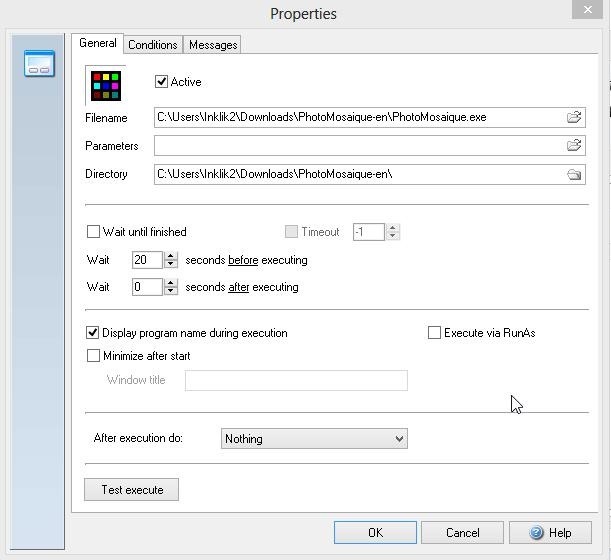This screenshot has height=560, width=611.
Task: Decrease the seconds after executing value
Action: [x=171, y=291]
